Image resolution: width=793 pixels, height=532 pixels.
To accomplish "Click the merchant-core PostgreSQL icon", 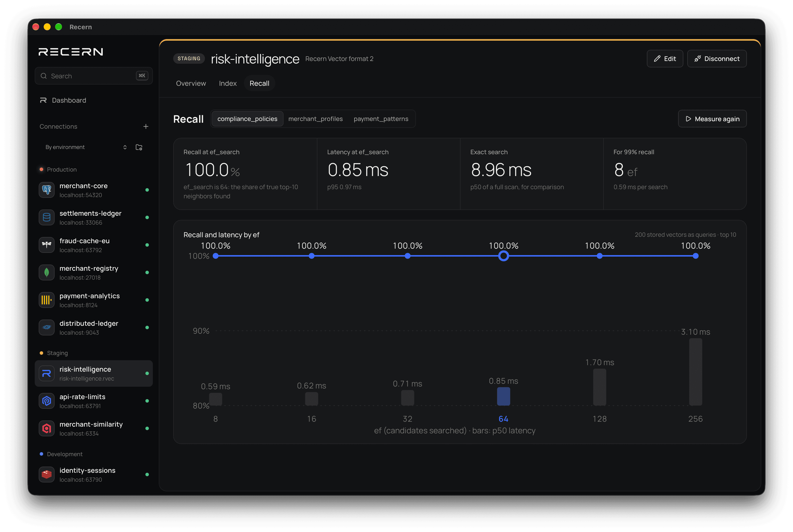I will 47,190.
